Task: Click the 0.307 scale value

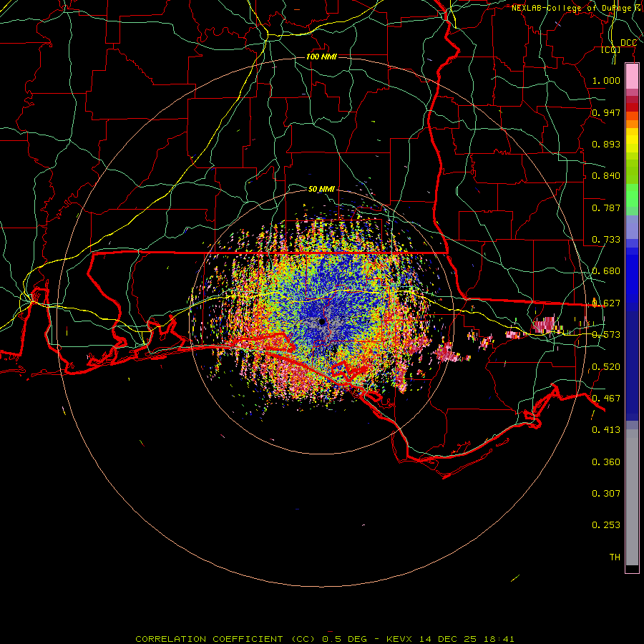Action: coord(606,494)
